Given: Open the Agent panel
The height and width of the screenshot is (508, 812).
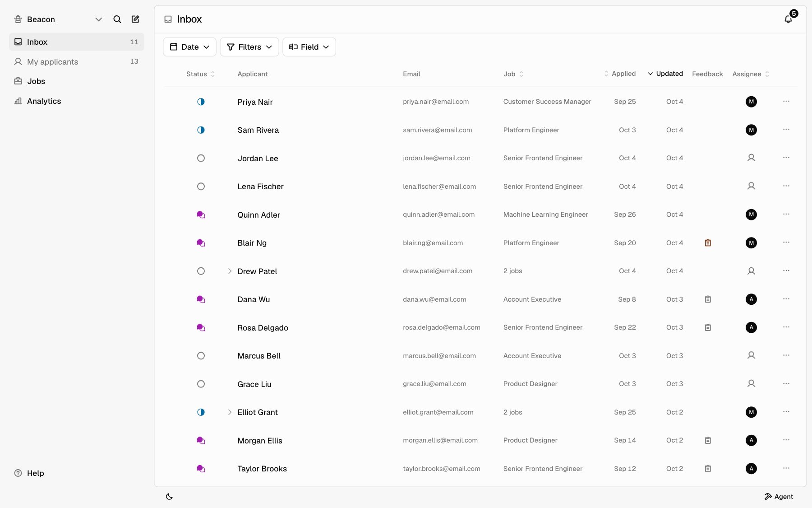Looking at the screenshot, I should pyautogui.click(x=779, y=496).
